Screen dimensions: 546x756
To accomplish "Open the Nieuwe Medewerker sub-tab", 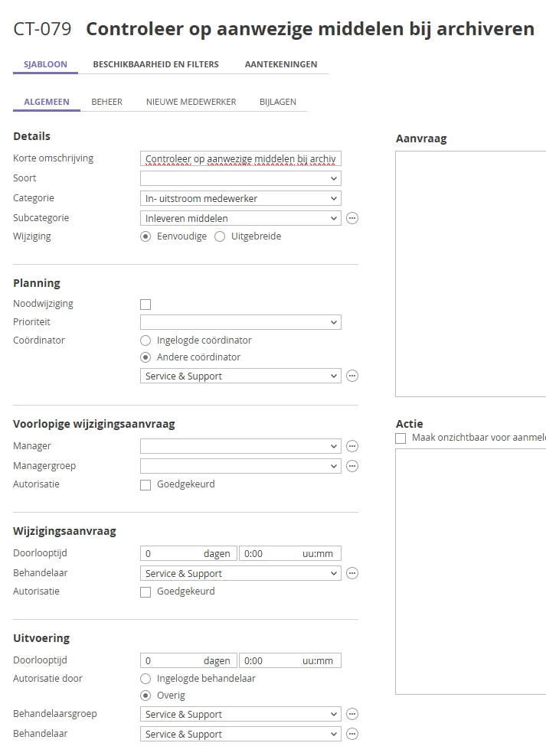I will pyautogui.click(x=191, y=102).
